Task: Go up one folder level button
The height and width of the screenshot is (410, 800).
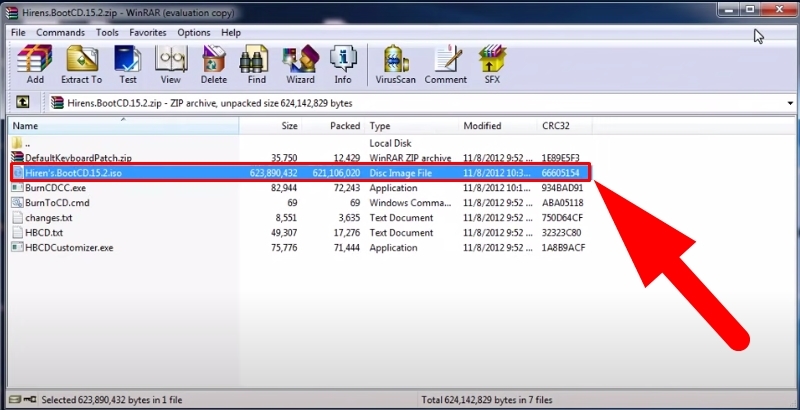Action: [23, 102]
